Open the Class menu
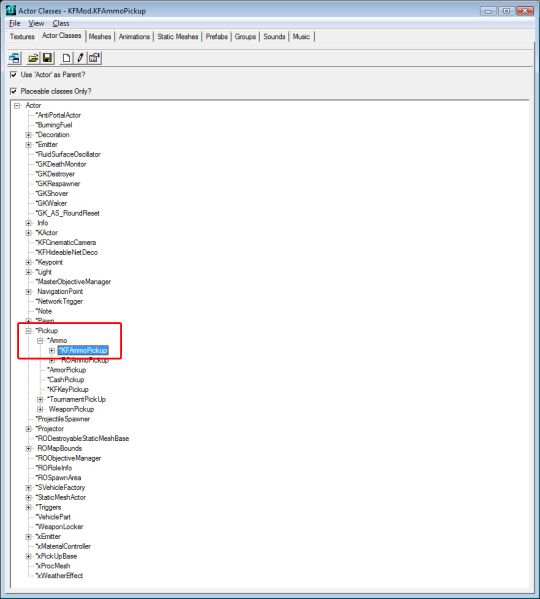The height and width of the screenshot is (599, 540). click(61, 23)
